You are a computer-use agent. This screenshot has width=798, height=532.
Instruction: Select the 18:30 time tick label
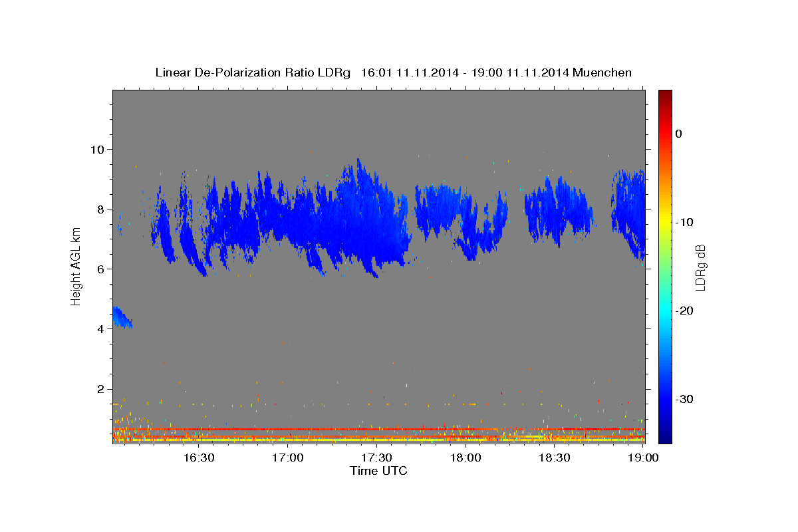coord(555,458)
